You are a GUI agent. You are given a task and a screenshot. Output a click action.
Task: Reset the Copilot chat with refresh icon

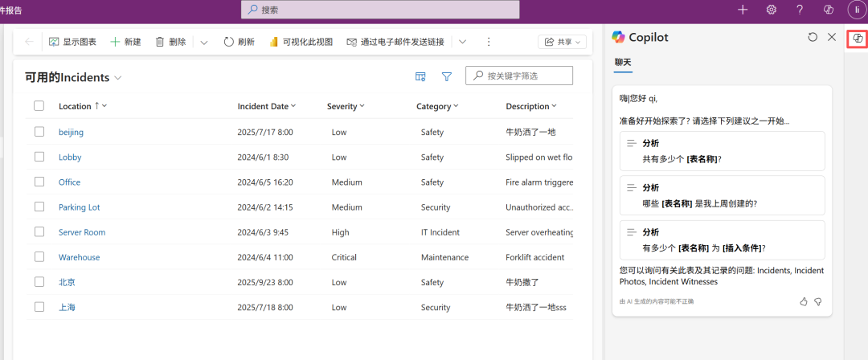(x=812, y=37)
